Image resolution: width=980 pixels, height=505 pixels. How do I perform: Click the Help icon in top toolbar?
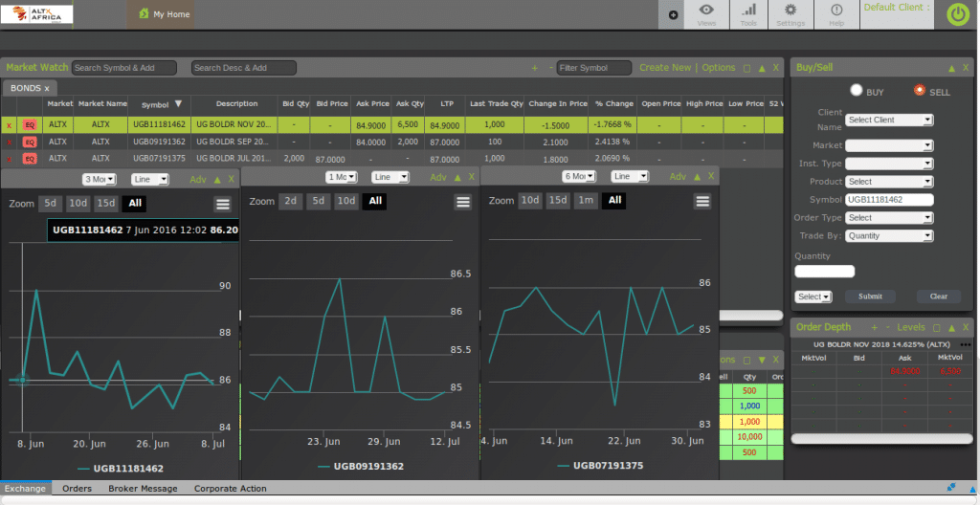pos(835,13)
